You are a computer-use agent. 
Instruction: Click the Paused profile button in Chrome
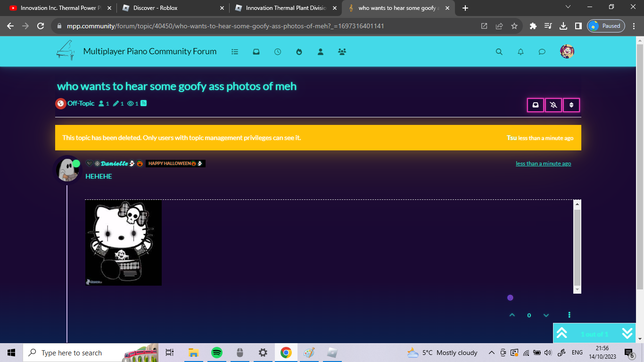[x=606, y=26]
